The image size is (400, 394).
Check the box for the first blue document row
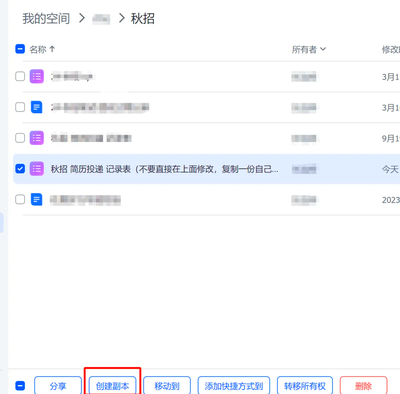coord(20,107)
